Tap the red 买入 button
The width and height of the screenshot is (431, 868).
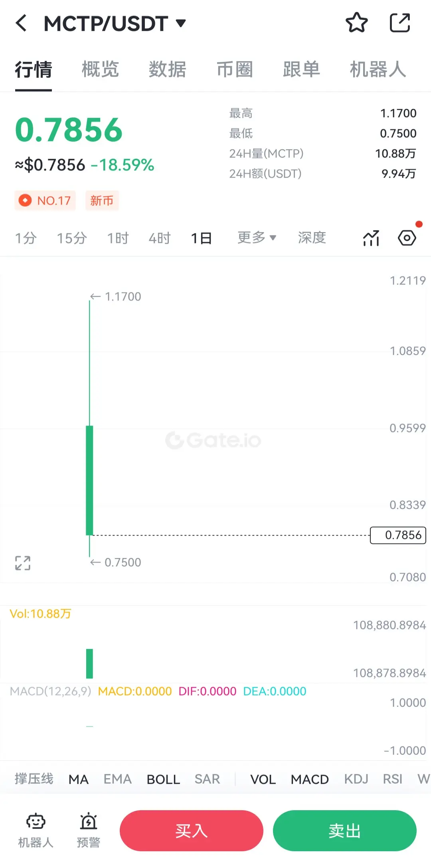tap(192, 831)
